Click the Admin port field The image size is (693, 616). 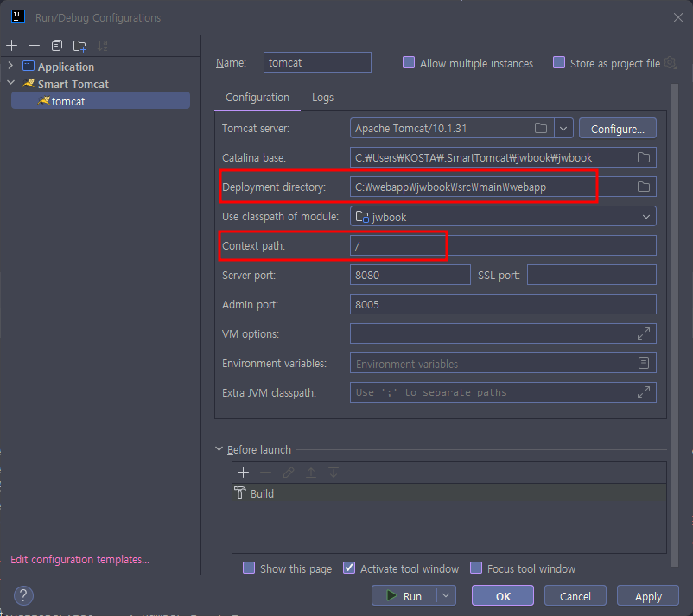(x=503, y=304)
